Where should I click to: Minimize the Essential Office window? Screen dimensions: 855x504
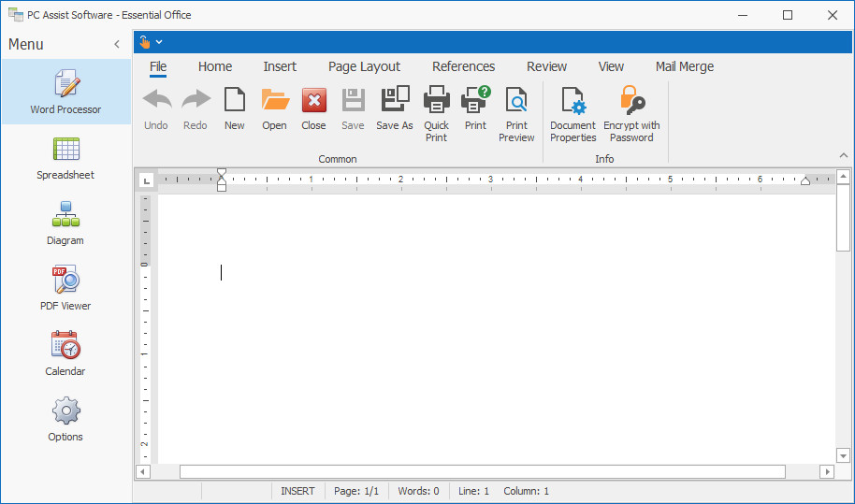click(x=743, y=15)
